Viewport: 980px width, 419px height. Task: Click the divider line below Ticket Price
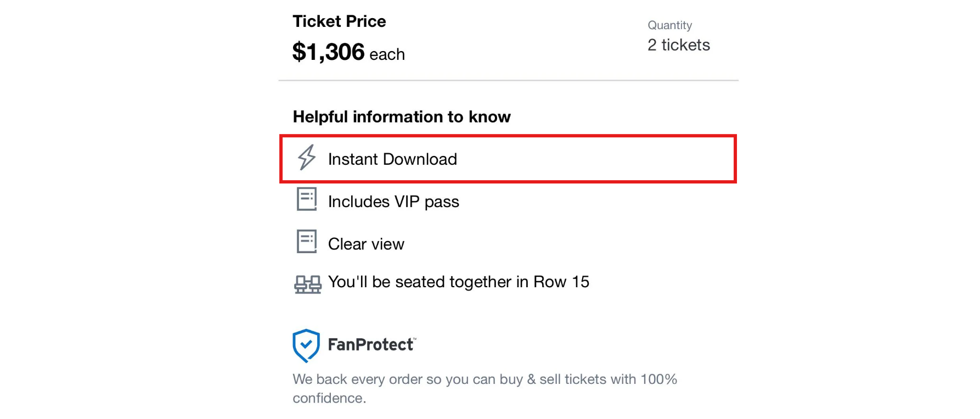(508, 81)
